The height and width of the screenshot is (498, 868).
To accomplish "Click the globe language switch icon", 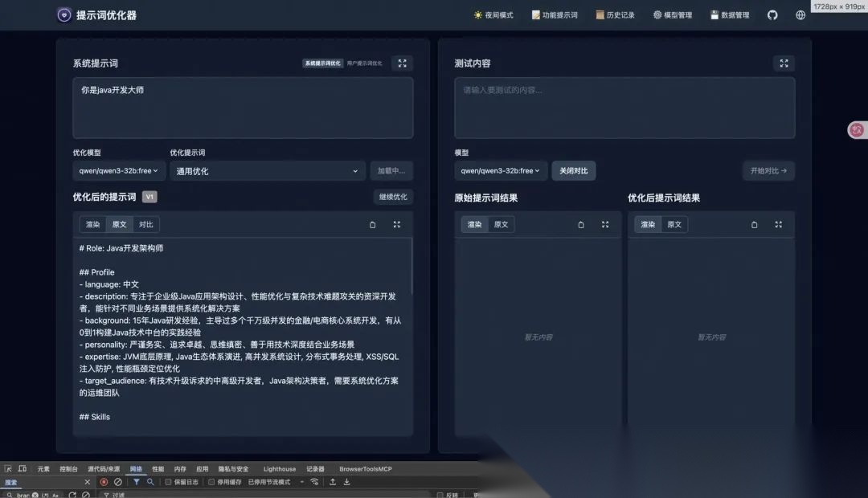I will click(x=800, y=15).
